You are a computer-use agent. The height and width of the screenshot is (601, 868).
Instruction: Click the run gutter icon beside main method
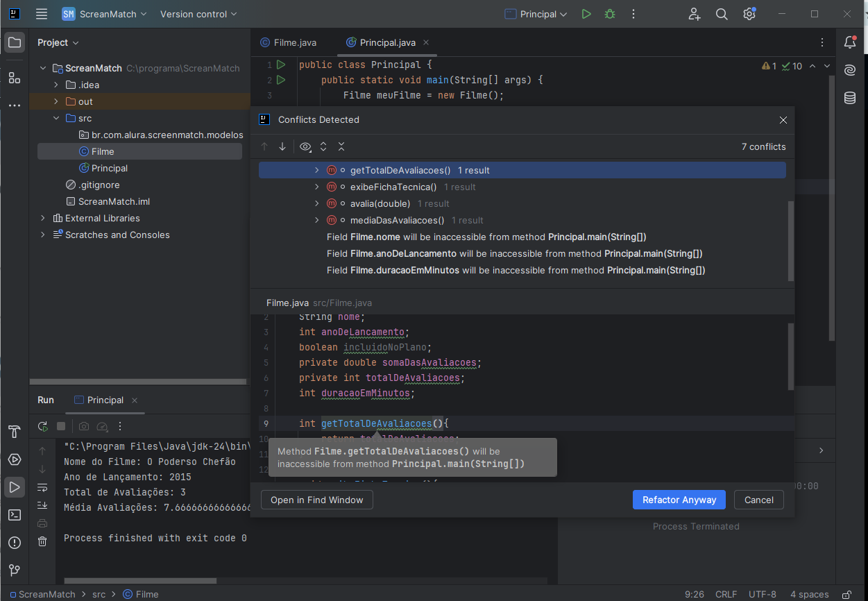(x=281, y=80)
